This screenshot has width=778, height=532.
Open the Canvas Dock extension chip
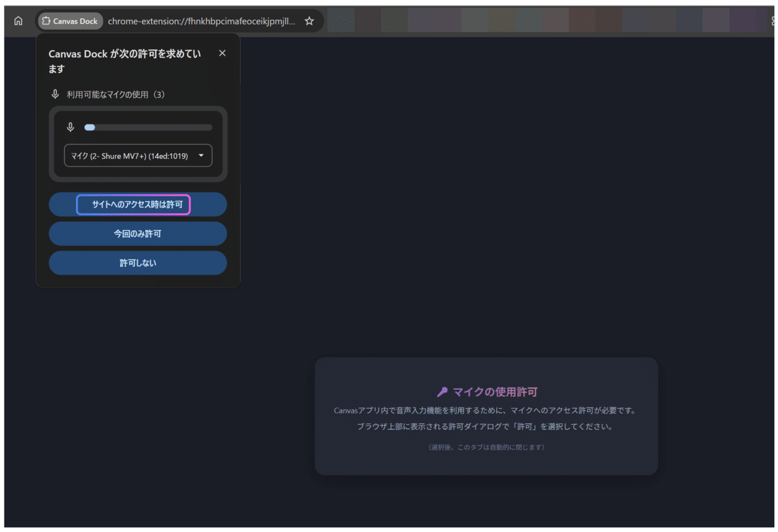pos(70,21)
